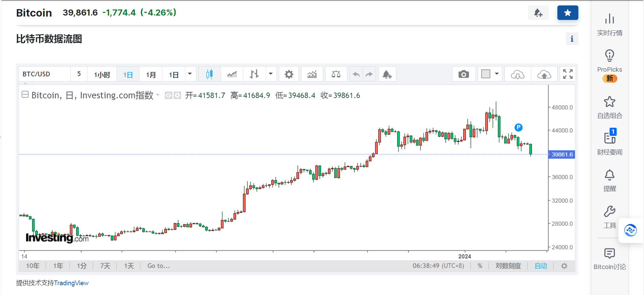Viewport: 644px width, 295px height.
Task: Switch to the area chart style icon
Action: pos(232,74)
